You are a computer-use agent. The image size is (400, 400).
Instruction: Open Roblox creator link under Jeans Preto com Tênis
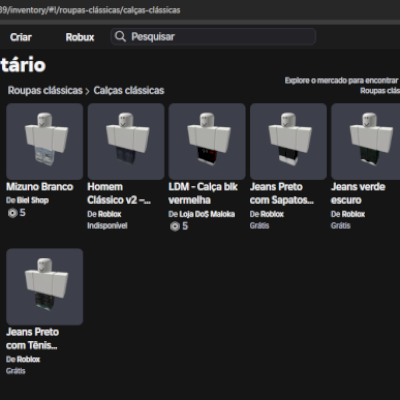pos(28,359)
